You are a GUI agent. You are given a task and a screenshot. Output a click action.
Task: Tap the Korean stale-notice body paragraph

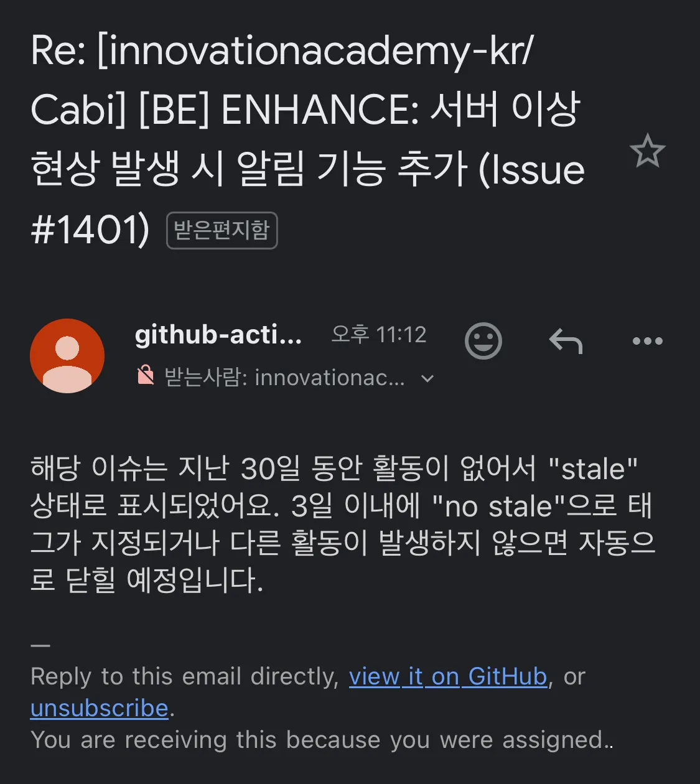(343, 525)
